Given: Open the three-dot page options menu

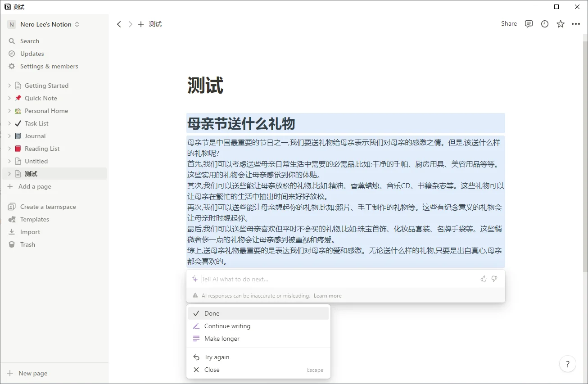Looking at the screenshot, I should click(x=576, y=24).
